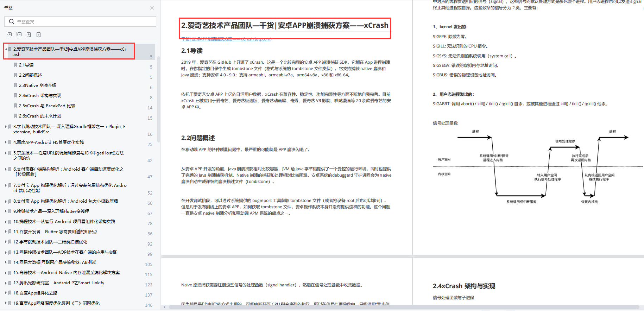Viewport: 644px width, 311px height.
Task: Select the 2.爱奇艺技术产品团队 bookmark title
Action: pyautogui.click(x=70, y=52)
